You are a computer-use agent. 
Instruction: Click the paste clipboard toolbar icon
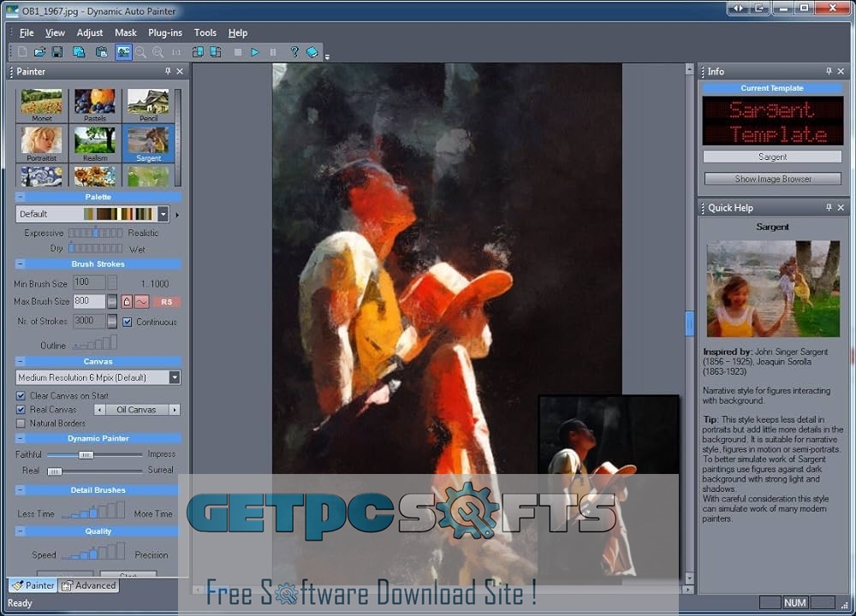click(x=101, y=52)
